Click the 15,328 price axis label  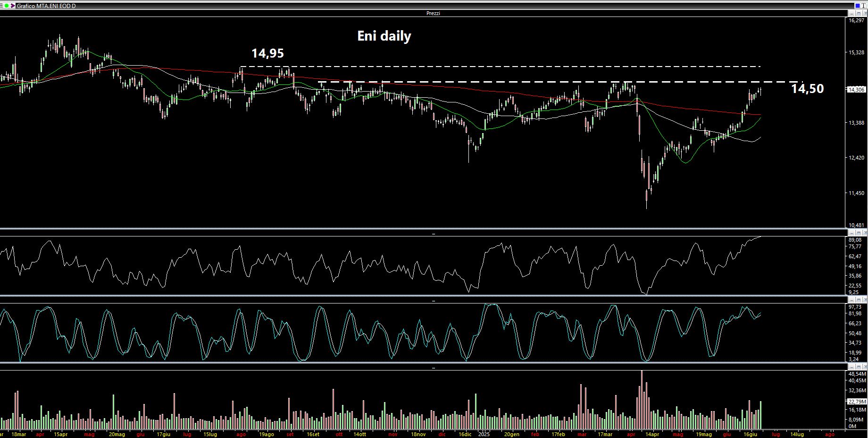tap(856, 52)
